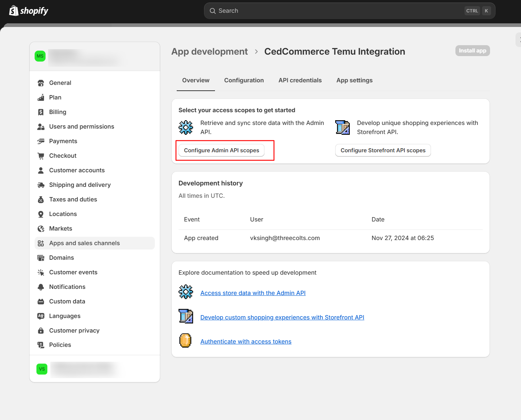521x420 pixels.
Task: Click the Markets globe icon
Action: click(x=41, y=229)
